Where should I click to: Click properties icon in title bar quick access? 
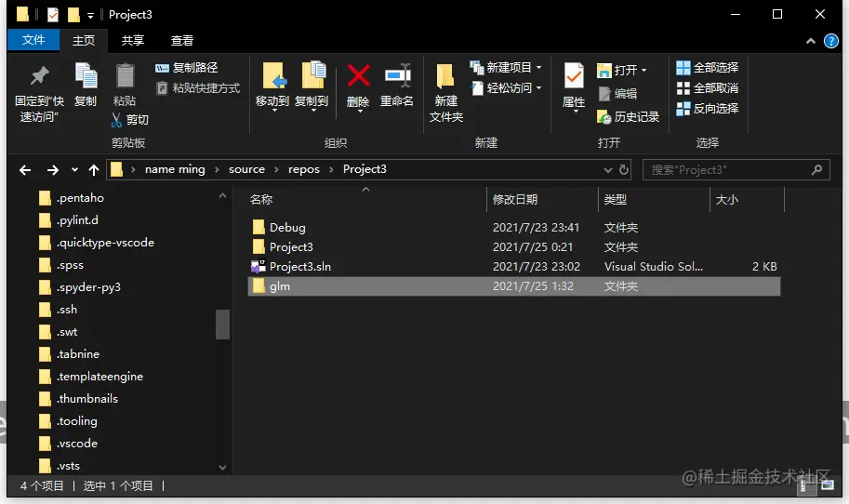pyautogui.click(x=52, y=14)
